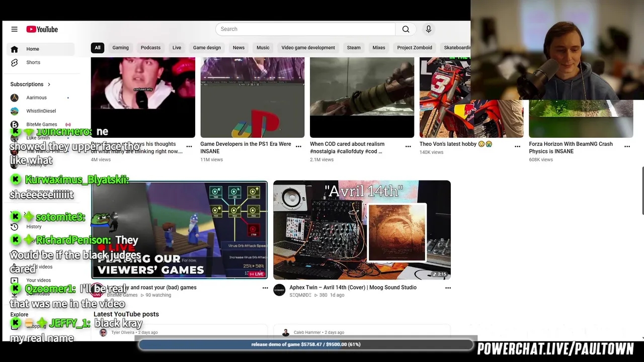
Task: Click the YouTube logo
Action: (x=42, y=29)
